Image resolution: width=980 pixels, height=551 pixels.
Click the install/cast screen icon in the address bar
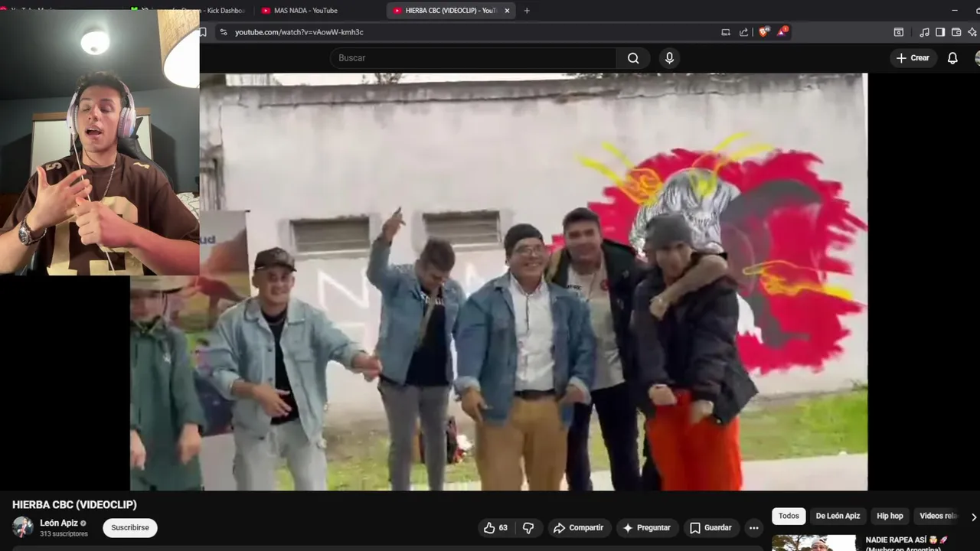coord(726,32)
